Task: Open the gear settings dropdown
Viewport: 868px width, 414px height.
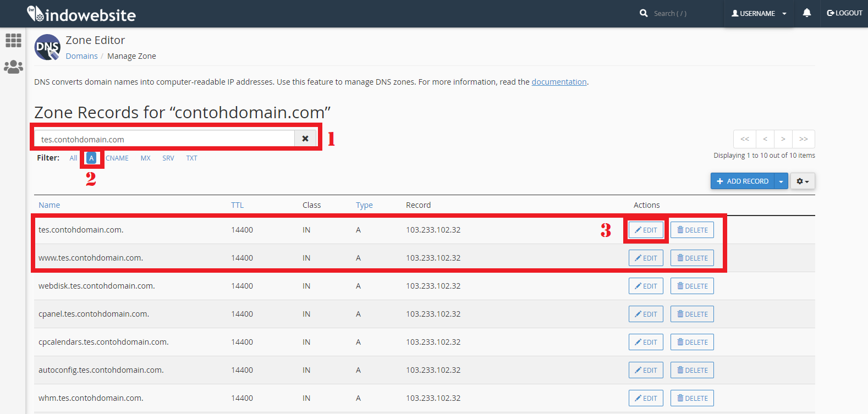Action: click(x=803, y=181)
